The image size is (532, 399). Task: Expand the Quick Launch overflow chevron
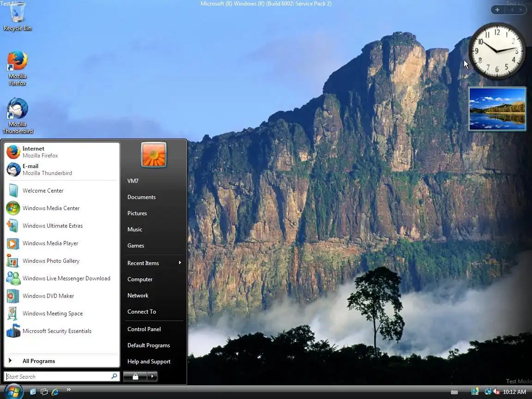pos(69,389)
